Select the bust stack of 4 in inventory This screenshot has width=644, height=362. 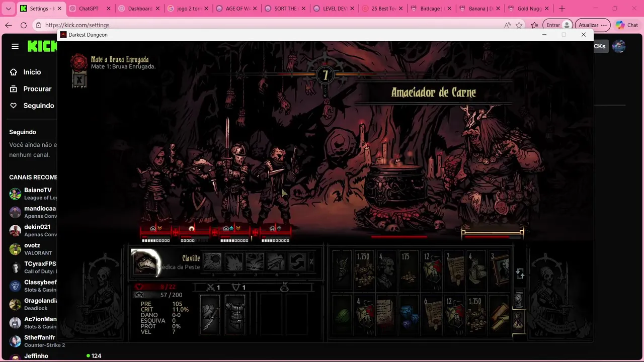[386, 270]
